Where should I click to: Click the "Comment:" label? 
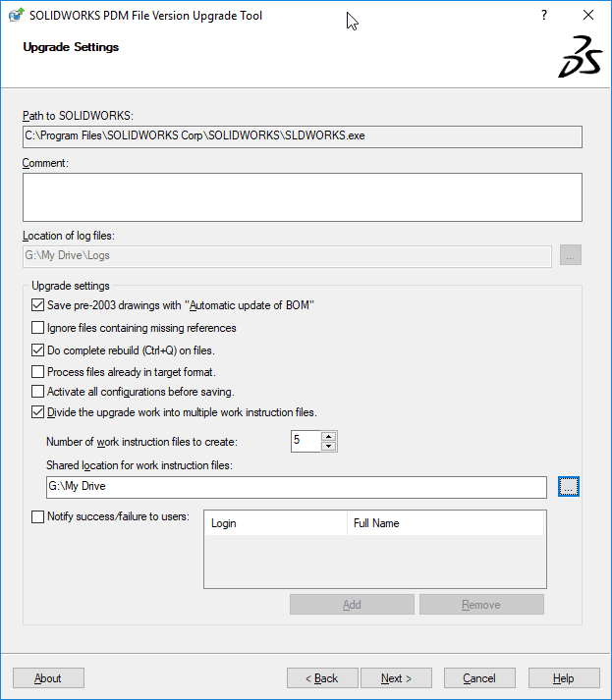pyautogui.click(x=45, y=163)
